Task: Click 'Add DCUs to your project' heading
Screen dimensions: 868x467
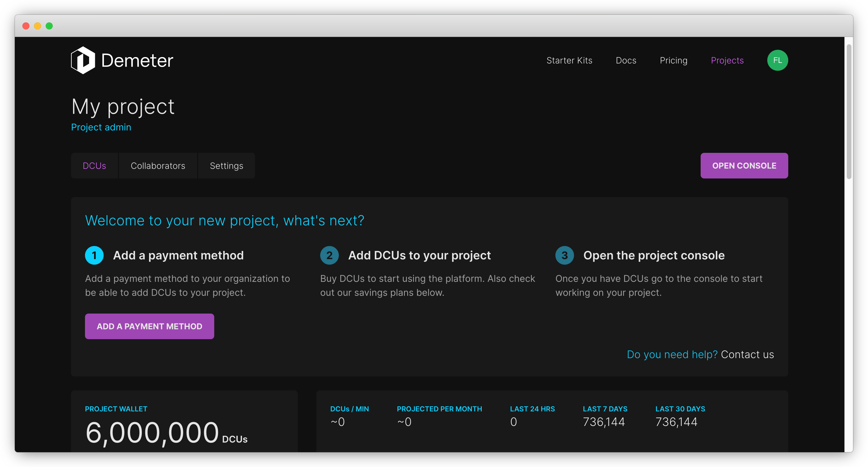Action: tap(419, 255)
